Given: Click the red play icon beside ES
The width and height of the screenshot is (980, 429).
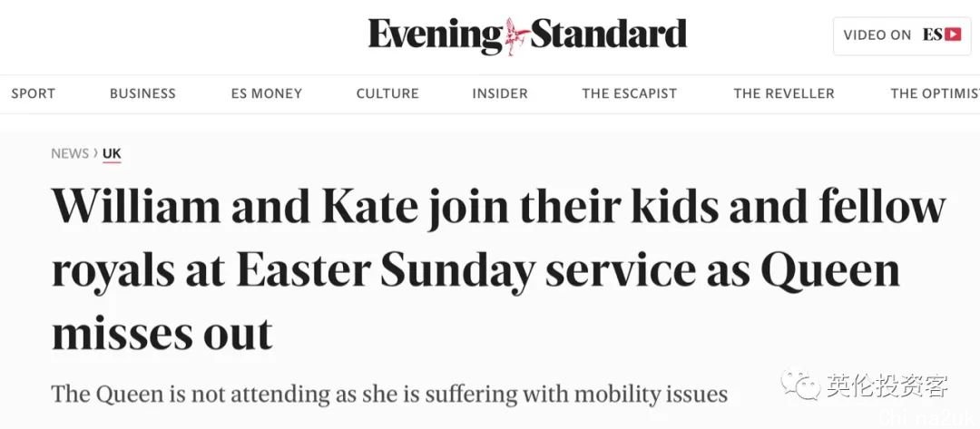Looking at the screenshot, I should (953, 35).
